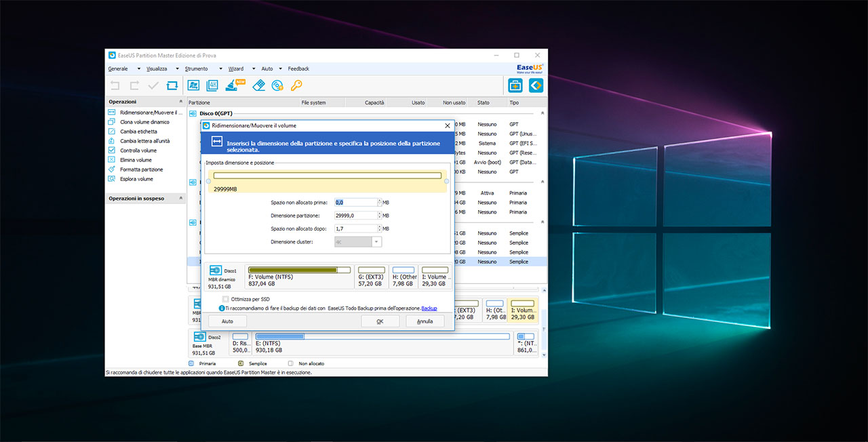Select Cambia lettera all'unità operation
868x442 pixels.
(140, 141)
